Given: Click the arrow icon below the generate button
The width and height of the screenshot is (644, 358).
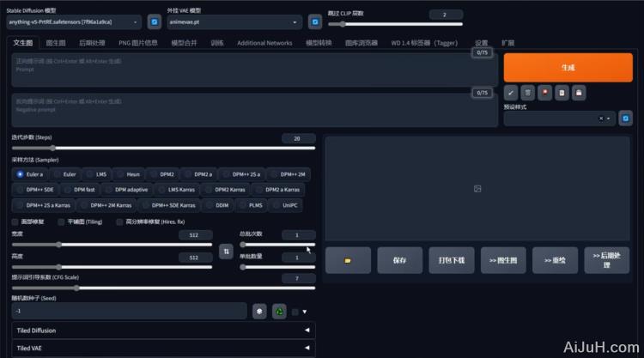Looking at the screenshot, I should pos(512,92).
